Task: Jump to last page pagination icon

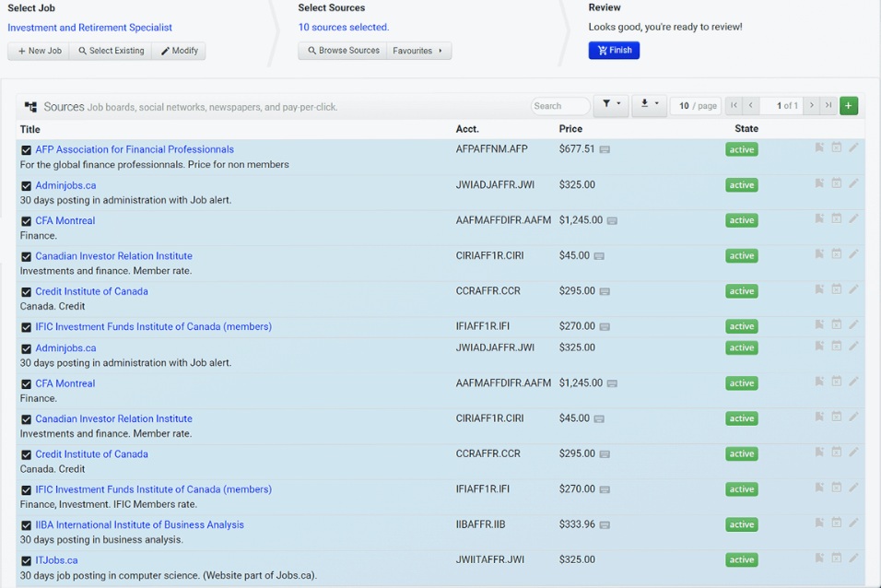Action: click(x=828, y=106)
